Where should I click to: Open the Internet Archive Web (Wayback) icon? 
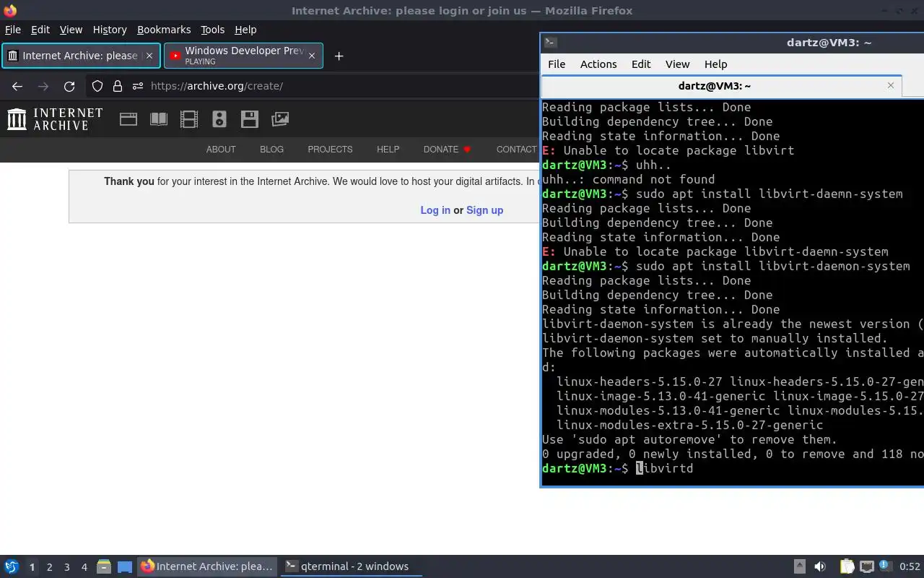click(x=128, y=119)
